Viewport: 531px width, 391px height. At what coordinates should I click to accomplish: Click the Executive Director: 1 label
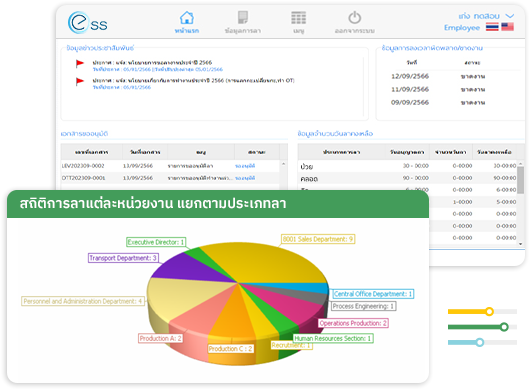[x=156, y=242]
